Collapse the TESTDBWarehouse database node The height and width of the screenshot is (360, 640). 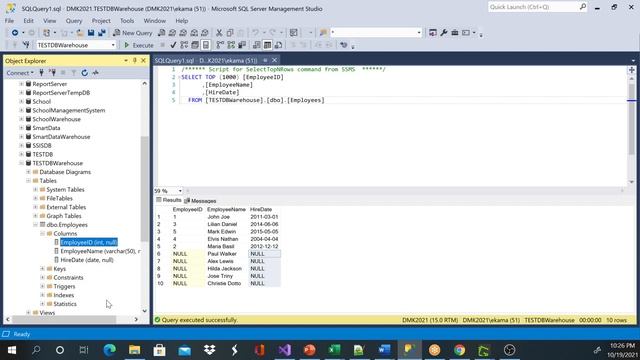pos(21,163)
